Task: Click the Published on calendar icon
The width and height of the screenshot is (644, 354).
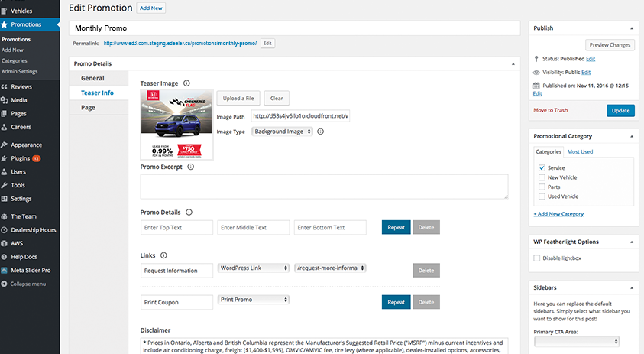Action: [536, 86]
